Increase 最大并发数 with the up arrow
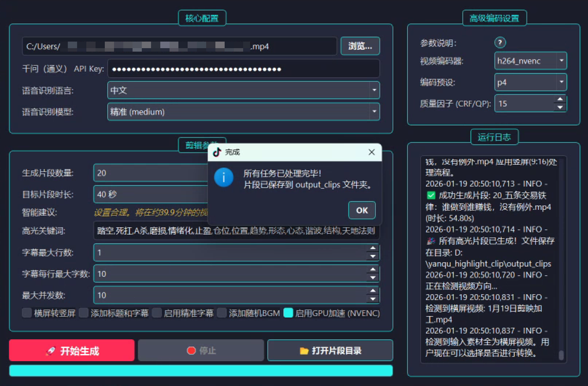This screenshot has width=588, height=386. 373,291
